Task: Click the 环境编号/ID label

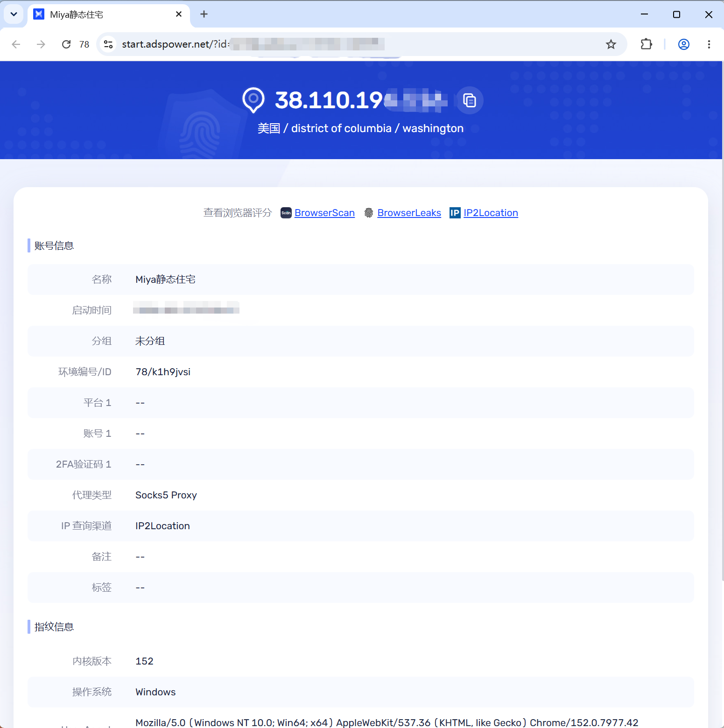Action: click(84, 372)
